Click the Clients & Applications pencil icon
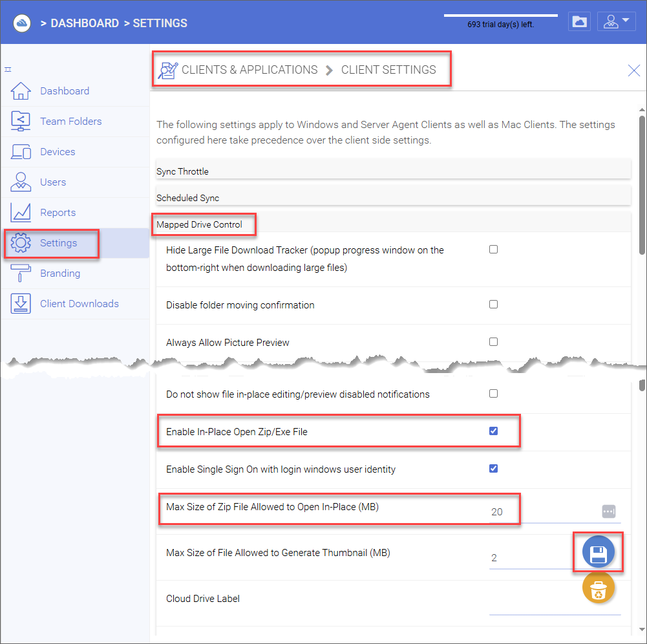 (x=168, y=70)
